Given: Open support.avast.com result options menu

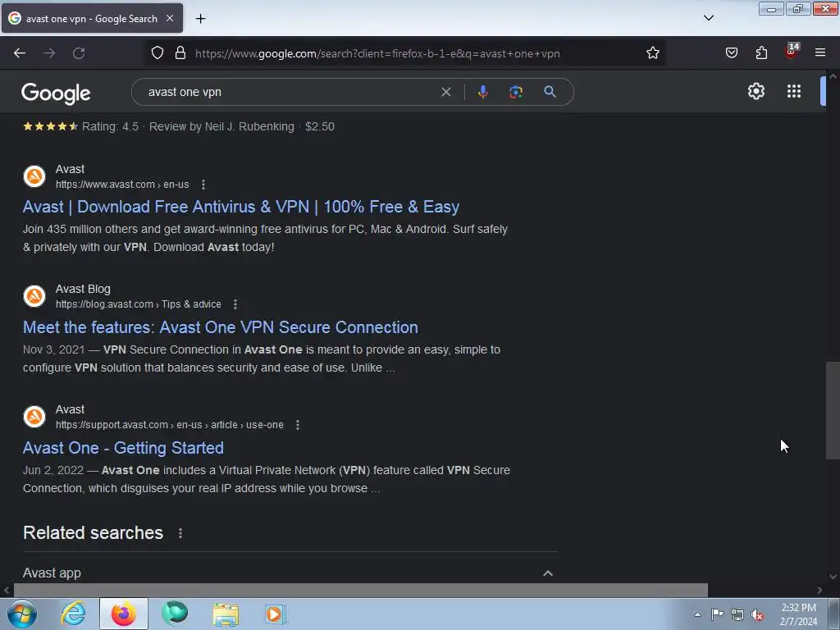Looking at the screenshot, I should pyautogui.click(x=298, y=425).
